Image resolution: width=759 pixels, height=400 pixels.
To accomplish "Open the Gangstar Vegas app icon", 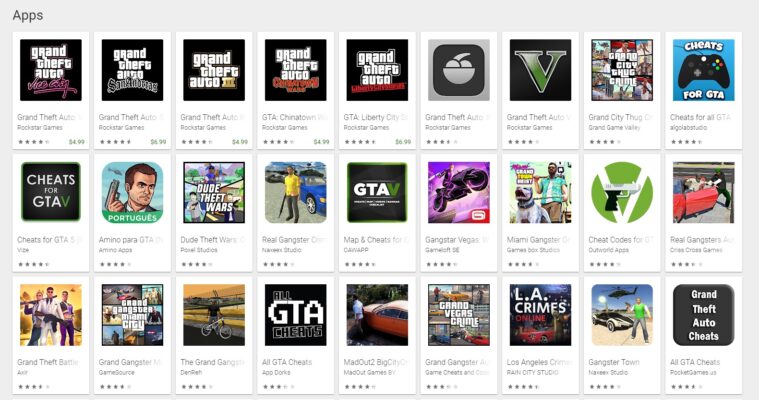I will coord(459,192).
